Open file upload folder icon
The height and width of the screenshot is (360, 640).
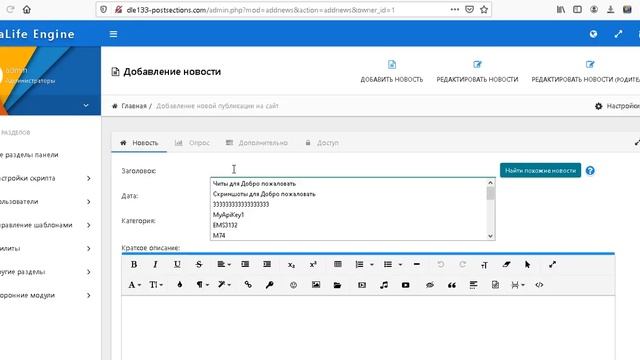click(x=337, y=285)
